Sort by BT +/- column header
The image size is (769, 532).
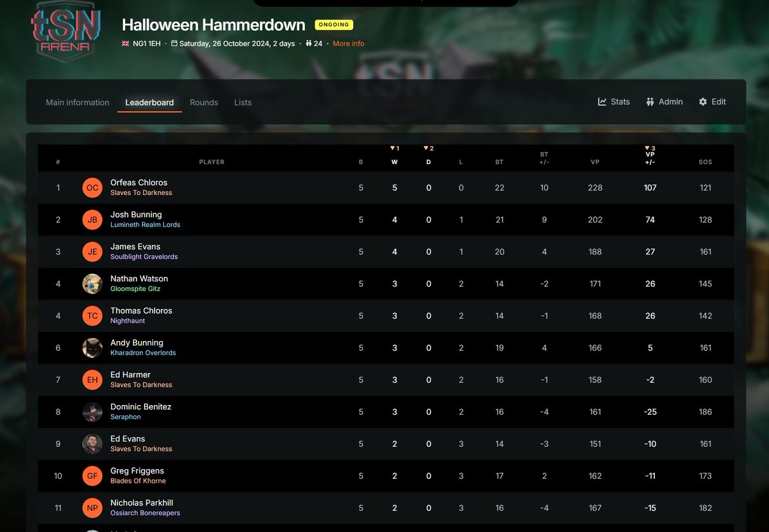pyautogui.click(x=544, y=158)
